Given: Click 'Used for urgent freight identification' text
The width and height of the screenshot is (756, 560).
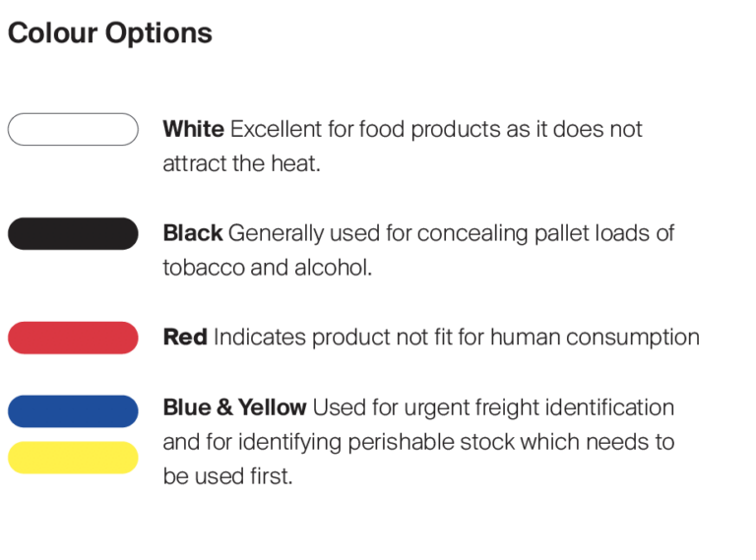Looking at the screenshot, I should point(493,408).
